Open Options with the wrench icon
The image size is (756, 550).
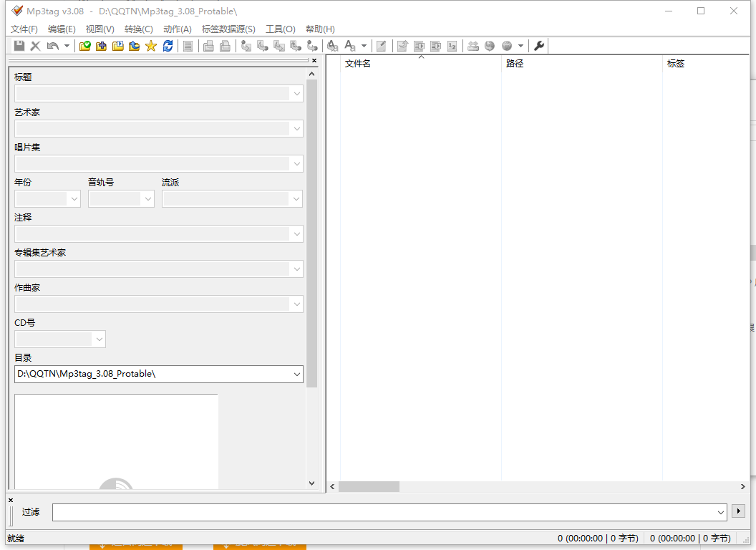pos(539,46)
